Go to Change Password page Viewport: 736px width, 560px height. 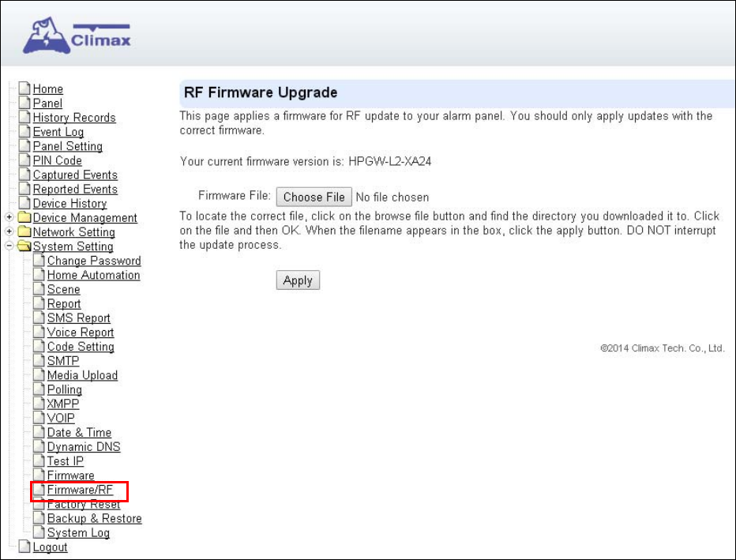(94, 261)
